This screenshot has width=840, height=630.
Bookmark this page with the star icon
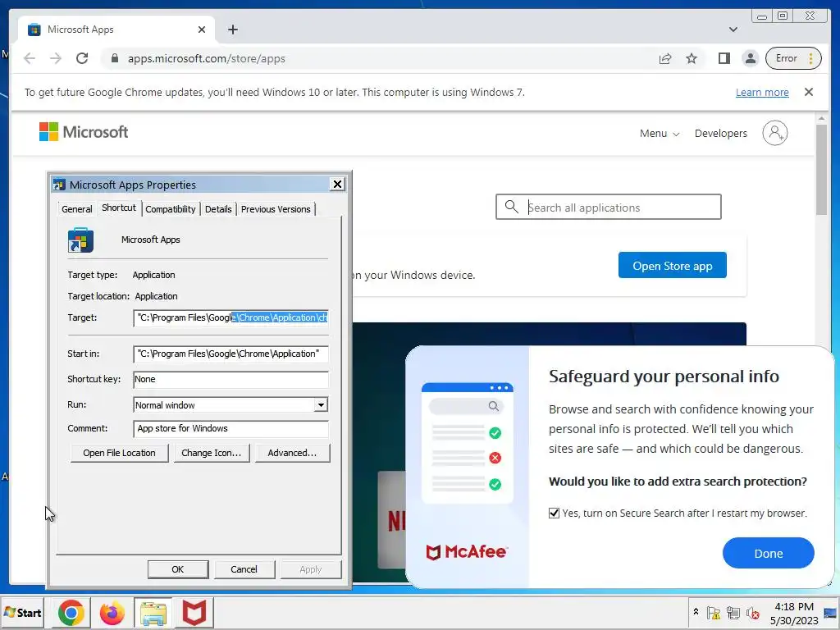[692, 58]
